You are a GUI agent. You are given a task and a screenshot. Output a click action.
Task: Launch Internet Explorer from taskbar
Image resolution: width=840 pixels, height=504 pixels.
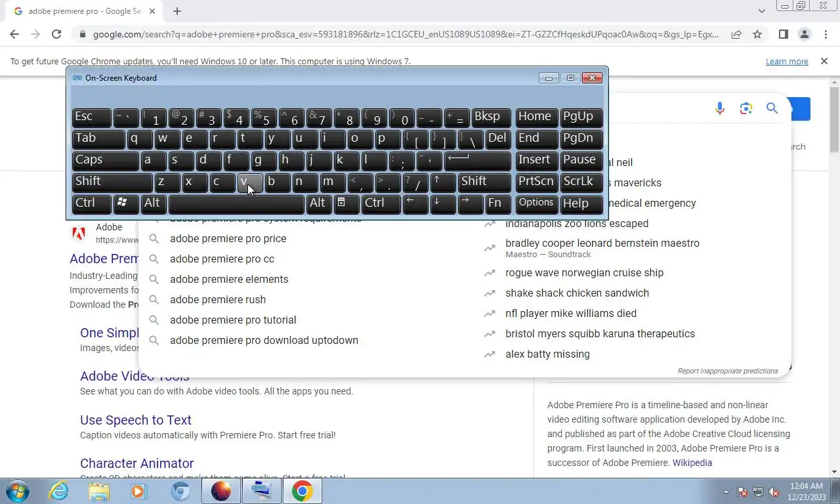tap(59, 491)
